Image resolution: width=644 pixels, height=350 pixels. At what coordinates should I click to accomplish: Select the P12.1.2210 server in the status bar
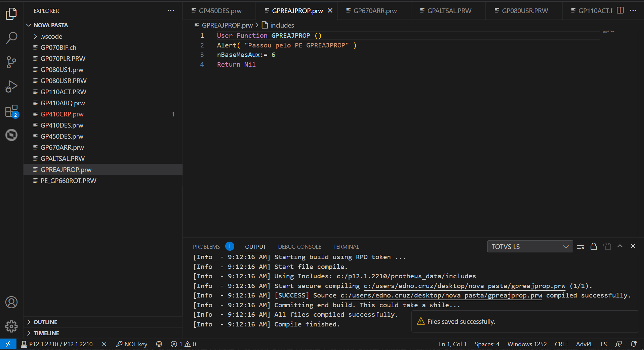click(x=57, y=344)
